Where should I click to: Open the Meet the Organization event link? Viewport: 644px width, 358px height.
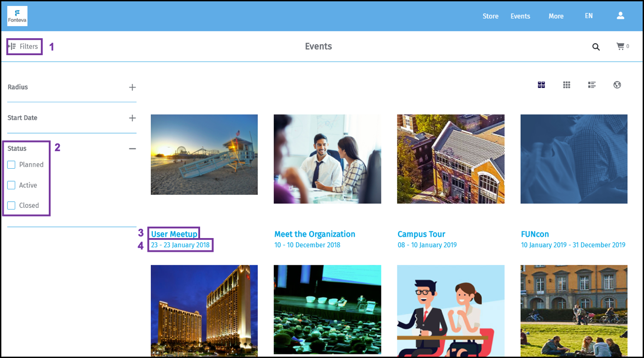(315, 234)
